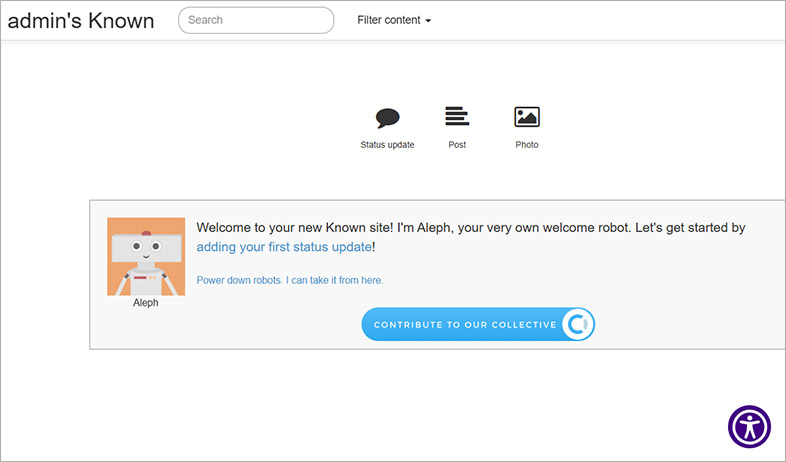Follow the adding your first status update link
Viewport: 786px width, 462px height.
point(284,247)
